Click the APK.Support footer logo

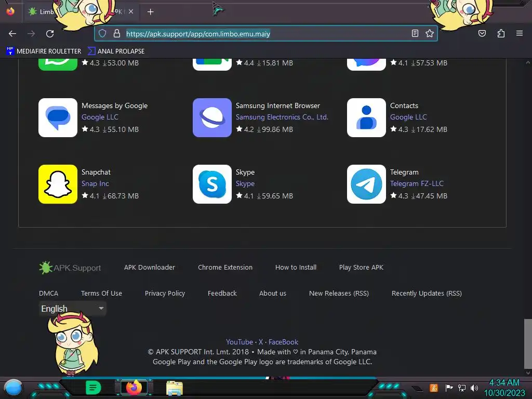pyautogui.click(x=70, y=268)
